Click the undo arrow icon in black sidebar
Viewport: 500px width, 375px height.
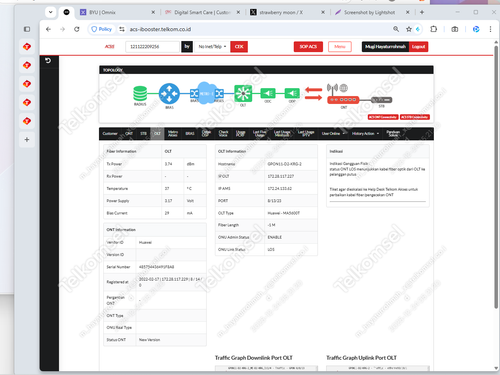(48, 60)
